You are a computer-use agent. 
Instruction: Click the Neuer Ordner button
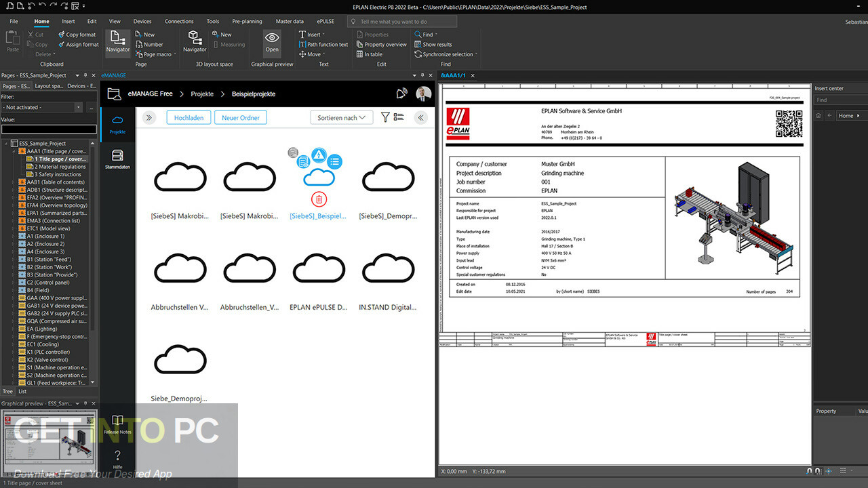(x=241, y=117)
